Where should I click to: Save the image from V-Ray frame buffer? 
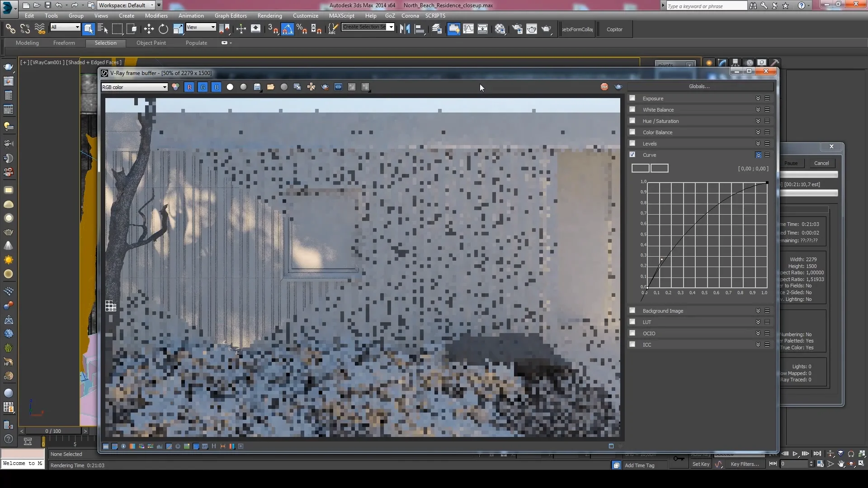[258, 87]
